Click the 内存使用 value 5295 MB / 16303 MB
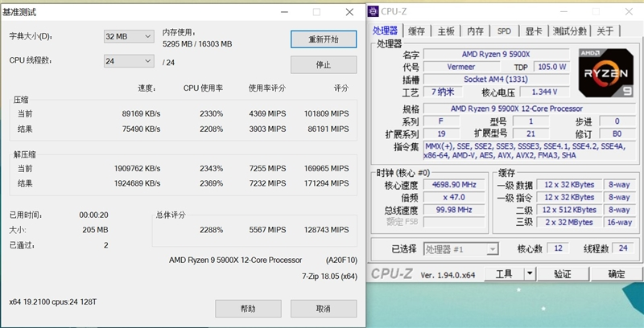This screenshot has height=328, width=644. click(197, 44)
